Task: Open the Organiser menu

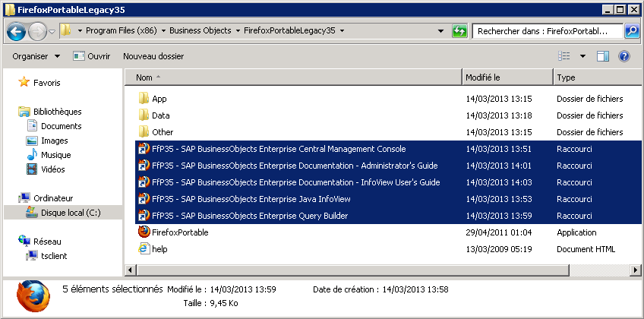Action: [36, 56]
